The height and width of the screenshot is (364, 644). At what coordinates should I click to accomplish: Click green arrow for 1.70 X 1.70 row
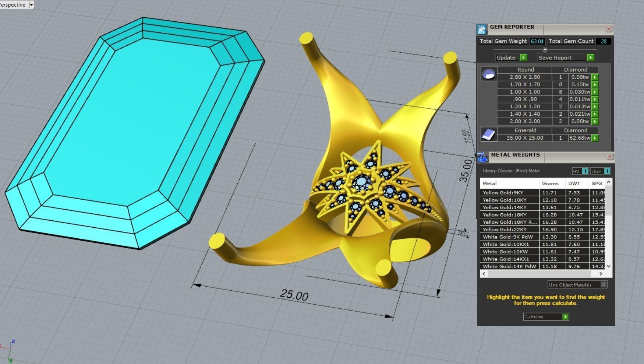(x=595, y=84)
